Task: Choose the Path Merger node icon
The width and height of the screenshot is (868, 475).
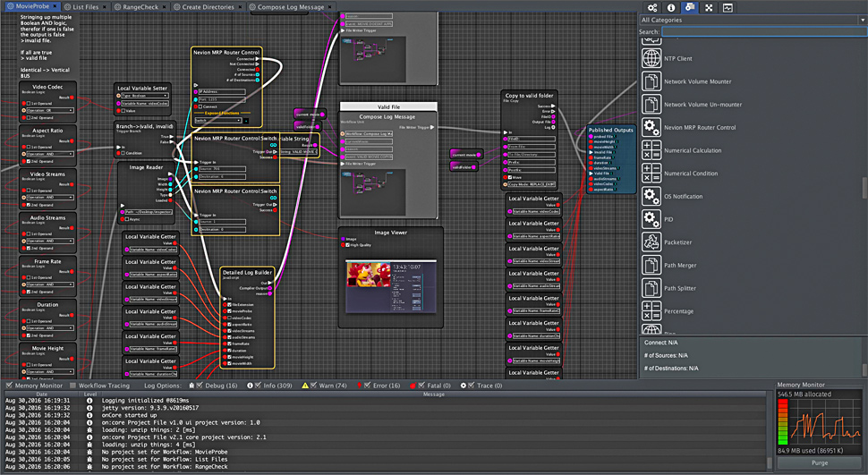Action: pyautogui.click(x=651, y=265)
